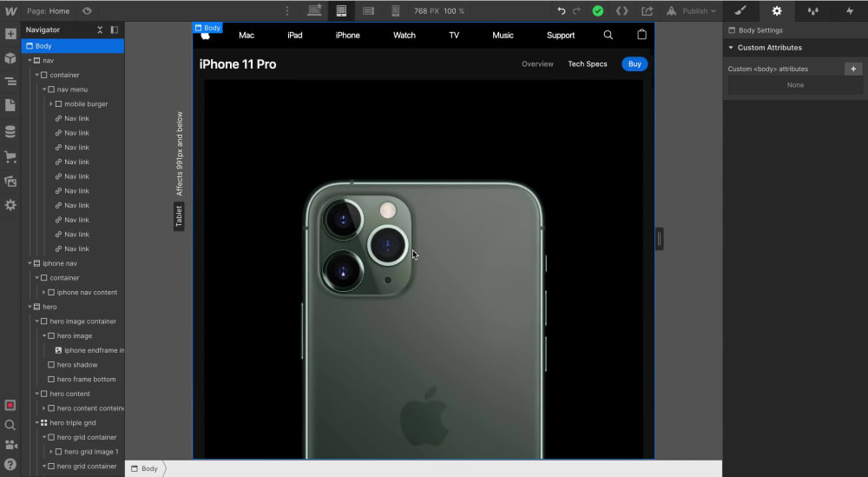The height and width of the screenshot is (477, 868).
Task: Open the Webflow logo menu
Action: tap(10, 10)
